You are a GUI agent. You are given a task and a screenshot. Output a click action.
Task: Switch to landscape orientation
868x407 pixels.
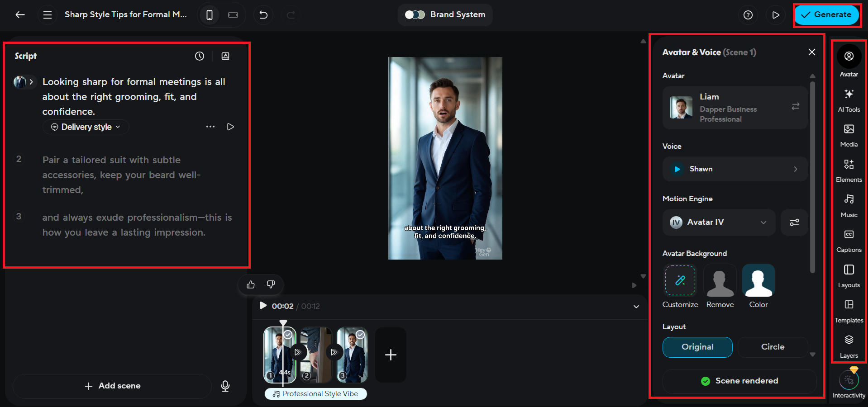click(233, 15)
